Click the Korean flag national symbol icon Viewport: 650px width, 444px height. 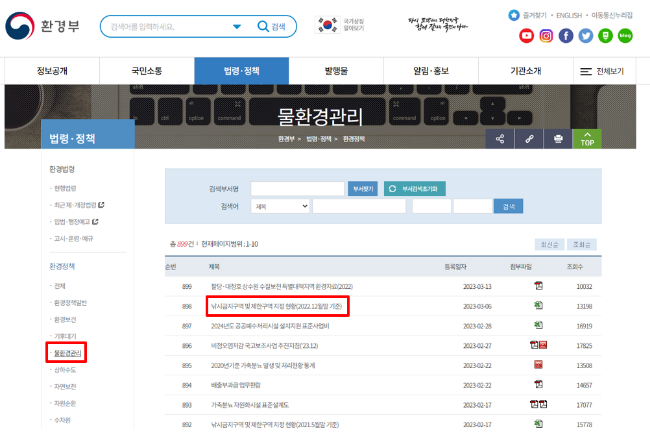[327, 25]
